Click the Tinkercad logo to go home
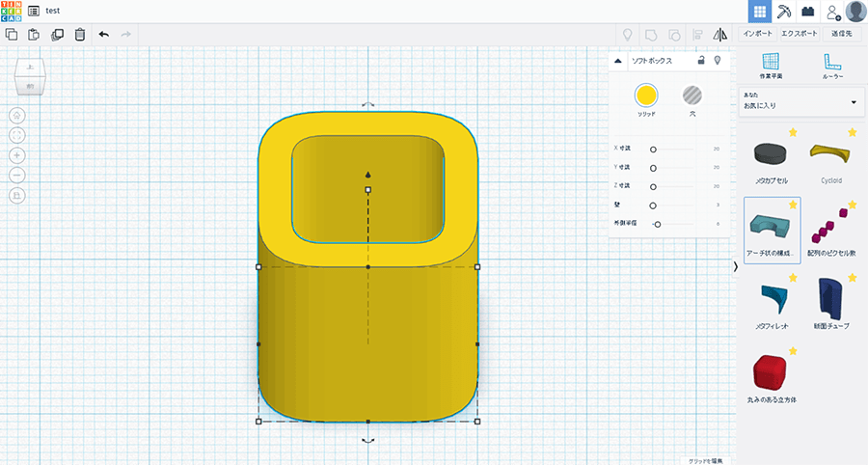 point(12,11)
